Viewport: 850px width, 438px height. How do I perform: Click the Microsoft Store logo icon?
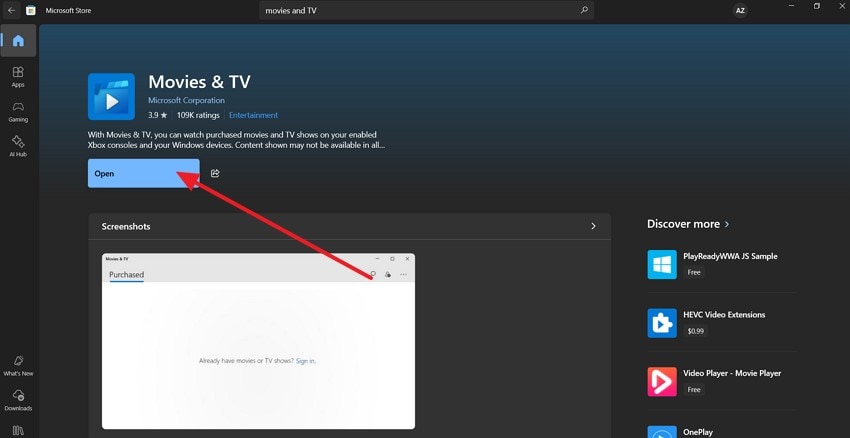point(31,10)
